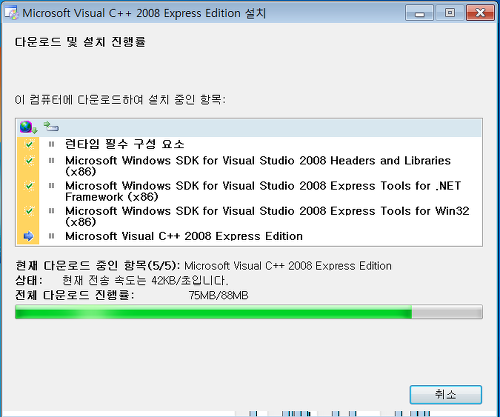The height and width of the screenshot is (417, 500).
Task: Click the globe download column header icon
Action: point(28,127)
